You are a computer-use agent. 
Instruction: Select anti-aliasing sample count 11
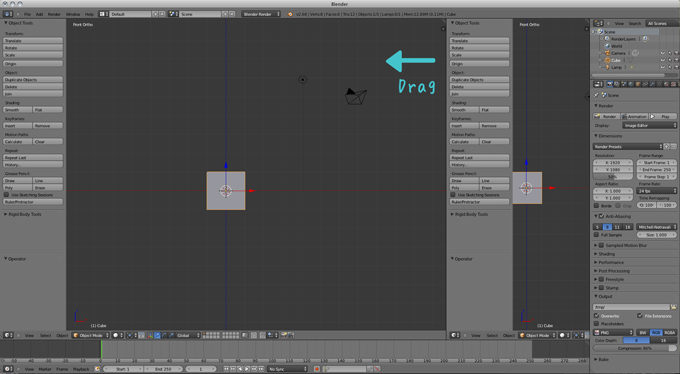tap(617, 227)
